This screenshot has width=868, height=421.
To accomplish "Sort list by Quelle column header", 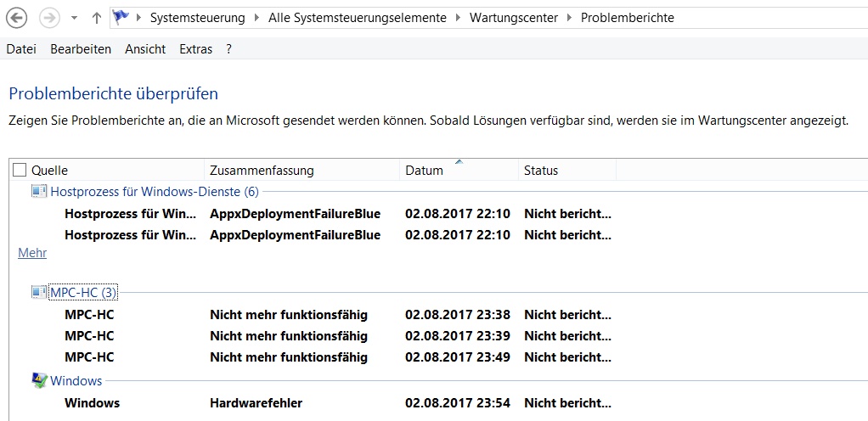I will click(x=50, y=170).
